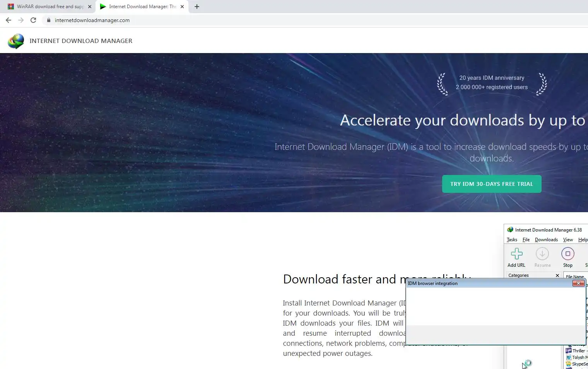Click the browser forward arrow
Viewport: 588px width, 369px height.
click(21, 20)
